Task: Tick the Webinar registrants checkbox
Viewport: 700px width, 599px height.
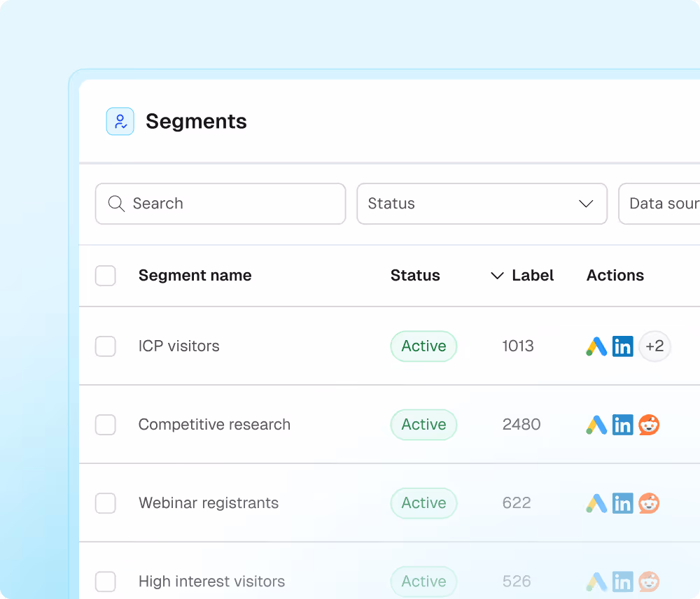Action: click(x=106, y=503)
